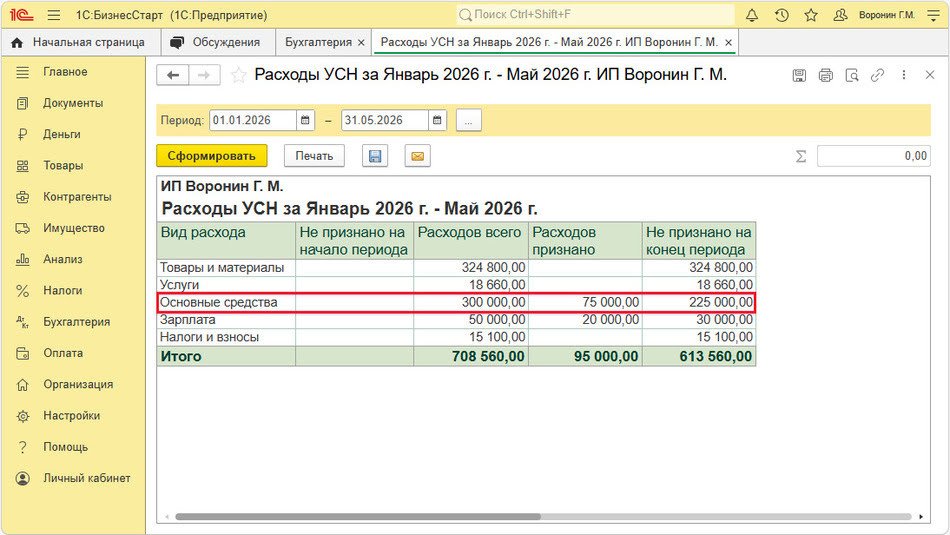Click the Настройки gear icon

tap(22, 416)
